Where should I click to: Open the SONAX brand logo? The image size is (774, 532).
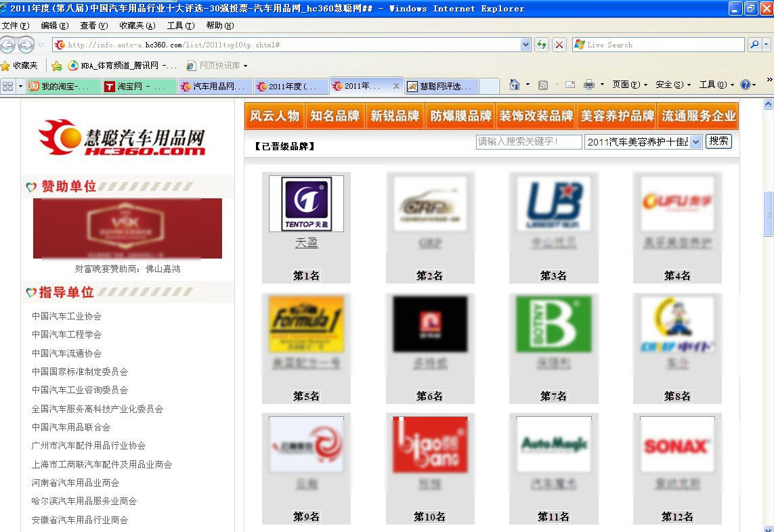click(677, 445)
